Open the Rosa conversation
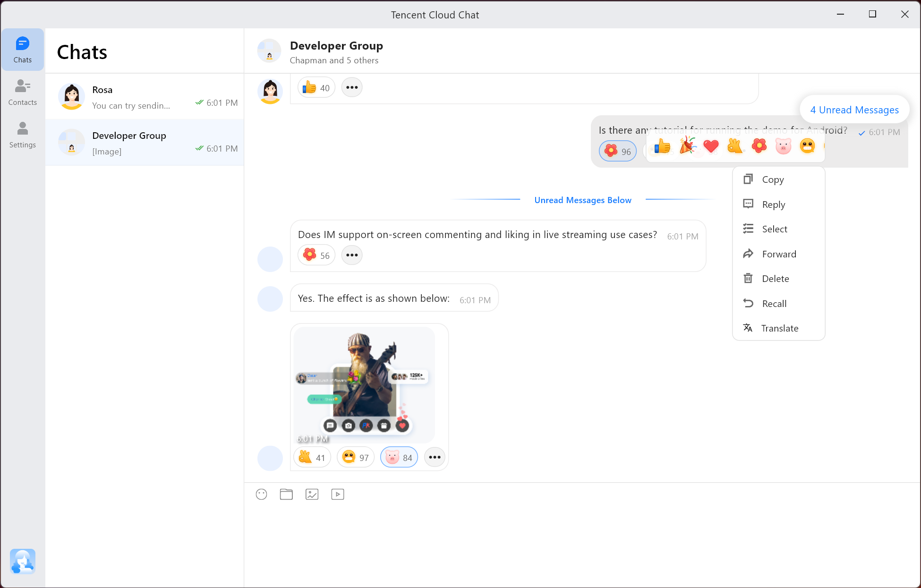The image size is (921, 588). (145, 97)
